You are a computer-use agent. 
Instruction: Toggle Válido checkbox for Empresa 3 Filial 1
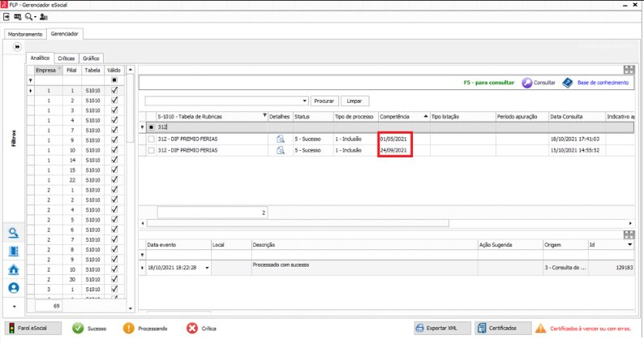point(114,289)
